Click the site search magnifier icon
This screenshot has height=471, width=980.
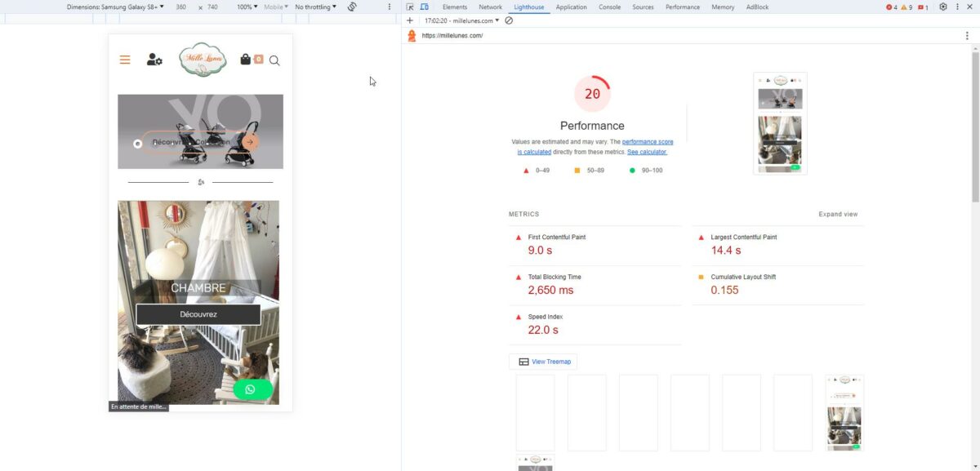pyautogui.click(x=274, y=60)
